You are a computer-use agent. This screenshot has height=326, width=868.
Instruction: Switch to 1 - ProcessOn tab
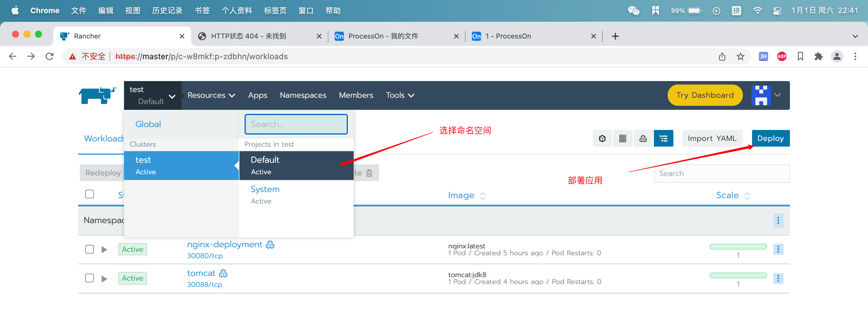(534, 36)
